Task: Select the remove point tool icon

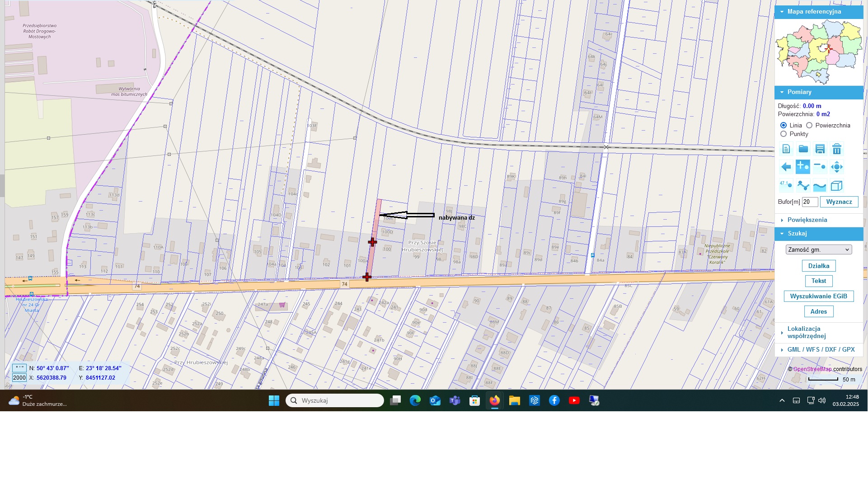Action: coord(820,167)
